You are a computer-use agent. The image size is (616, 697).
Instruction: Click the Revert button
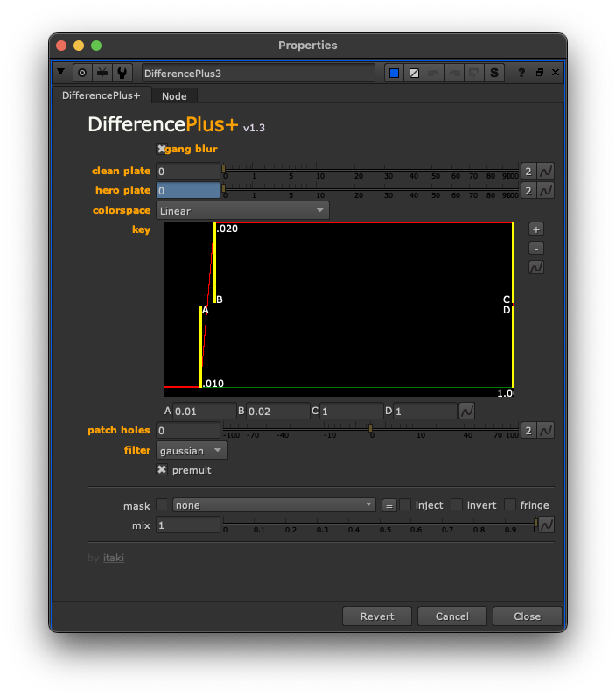pos(377,616)
